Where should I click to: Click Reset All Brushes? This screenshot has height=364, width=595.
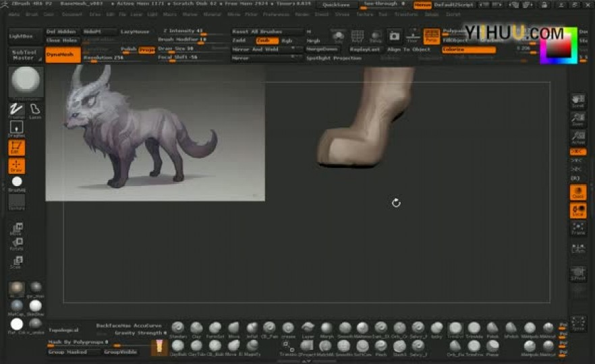[x=268, y=32]
